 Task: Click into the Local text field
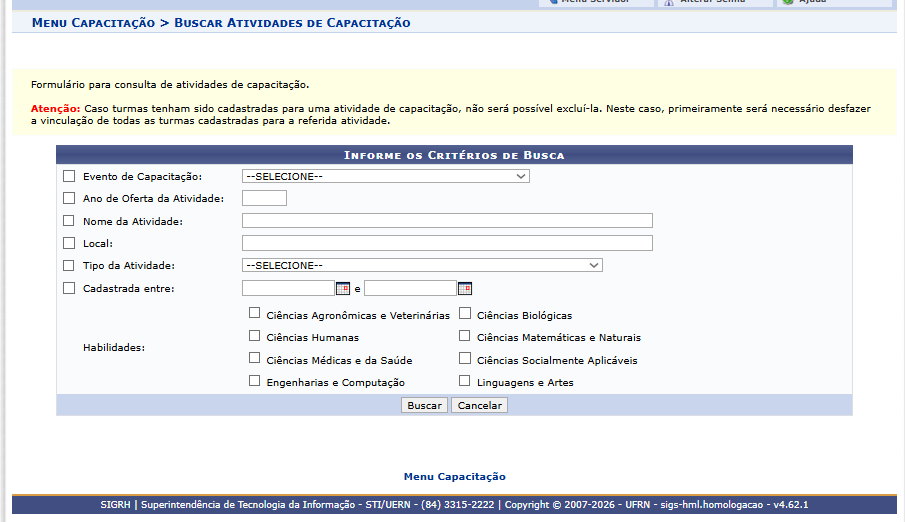(447, 243)
